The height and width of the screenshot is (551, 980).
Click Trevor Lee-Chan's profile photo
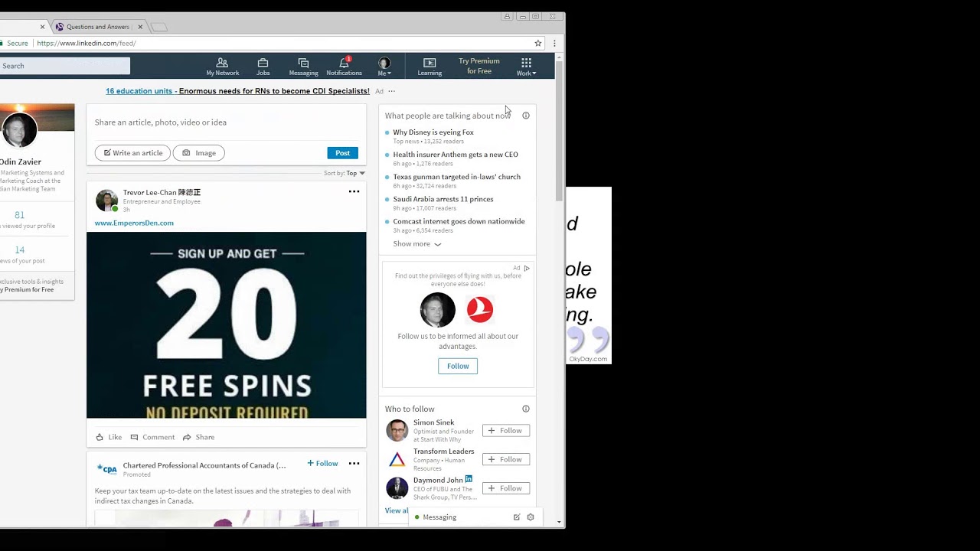pyautogui.click(x=106, y=200)
